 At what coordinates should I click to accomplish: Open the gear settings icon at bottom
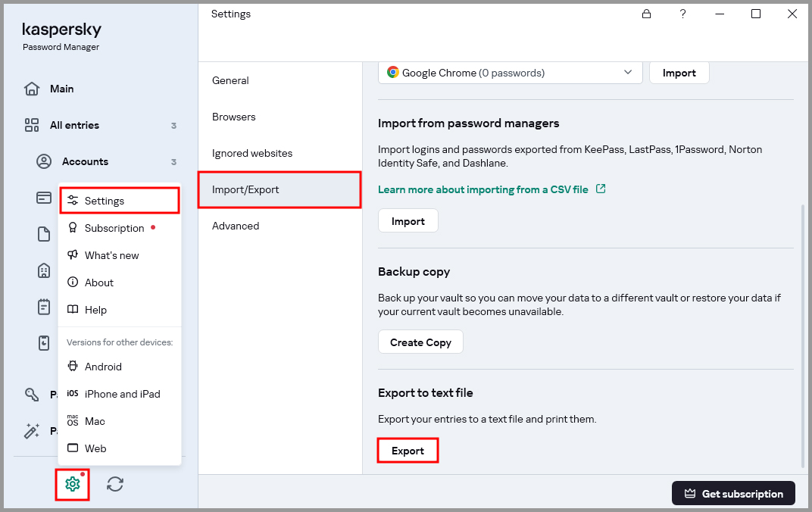tap(73, 484)
